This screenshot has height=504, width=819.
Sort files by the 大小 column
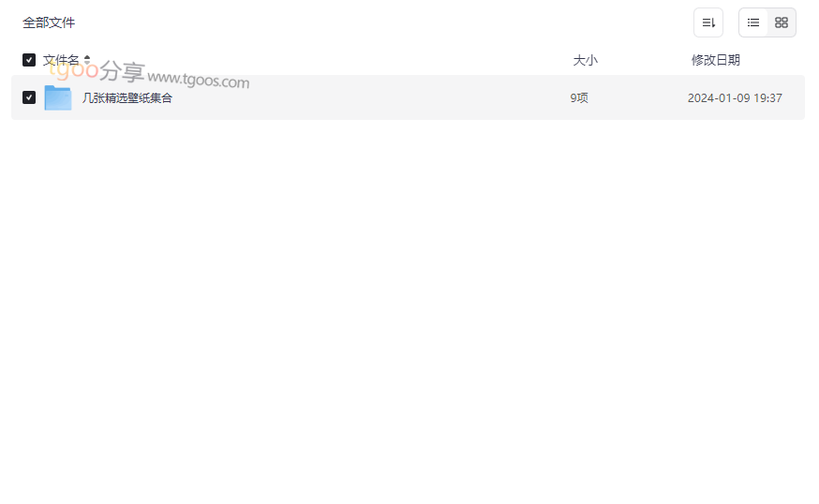[585, 60]
